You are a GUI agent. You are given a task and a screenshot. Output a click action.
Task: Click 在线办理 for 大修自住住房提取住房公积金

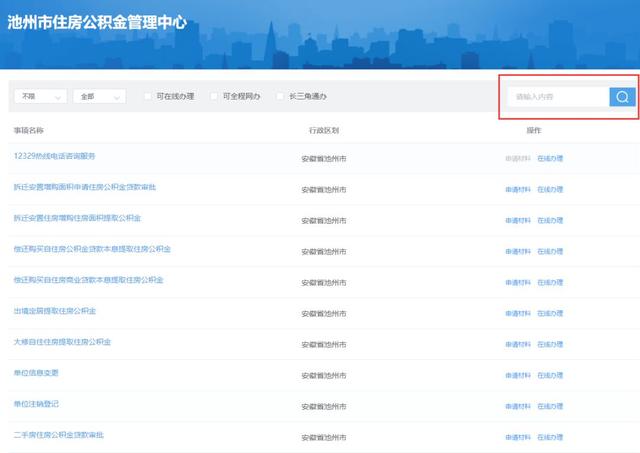(x=550, y=344)
